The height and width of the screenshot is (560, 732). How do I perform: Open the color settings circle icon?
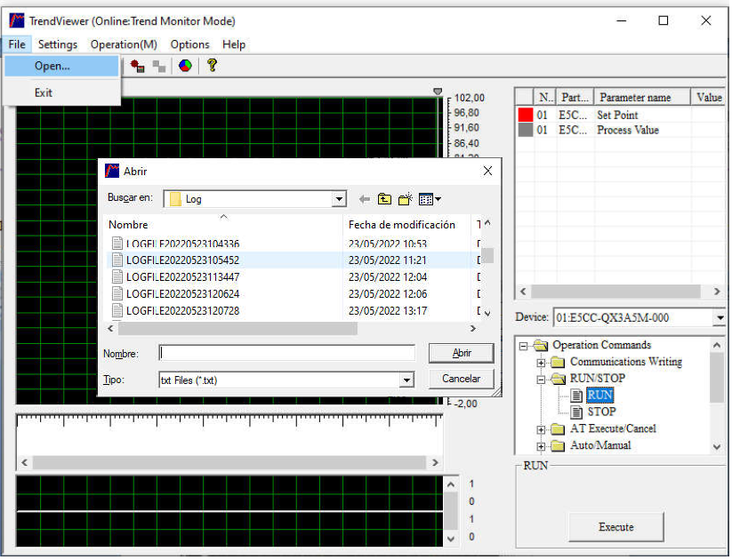click(x=185, y=66)
